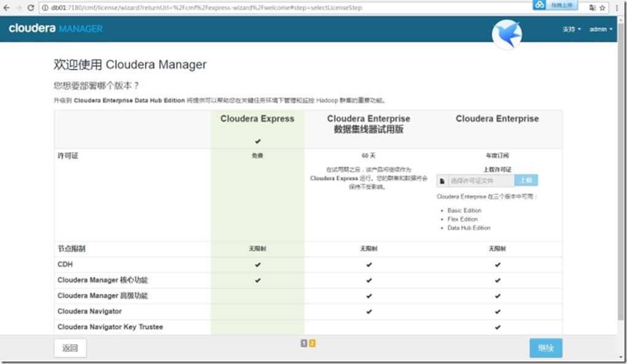Click the 许可证 row label
The image size is (627, 364).
coord(68,156)
